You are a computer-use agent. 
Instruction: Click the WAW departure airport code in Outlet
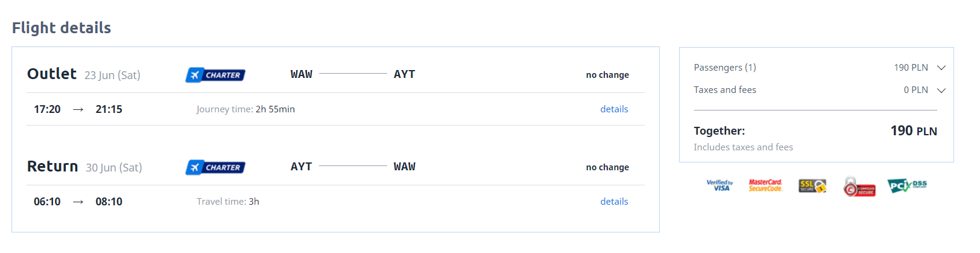(302, 74)
